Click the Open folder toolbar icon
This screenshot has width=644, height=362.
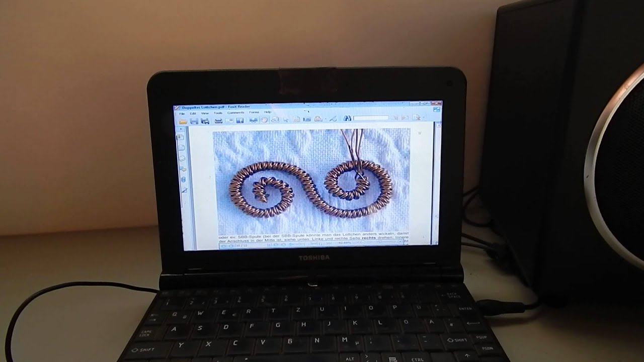point(183,122)
